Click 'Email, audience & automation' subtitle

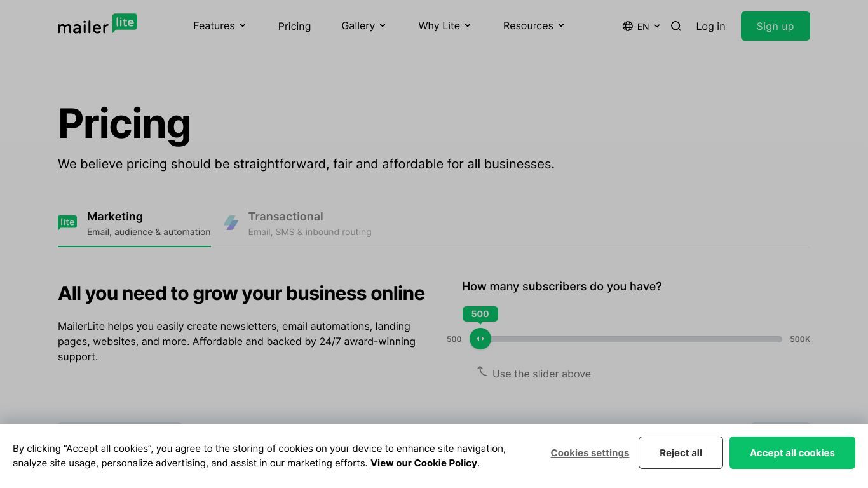click(149, 232)
